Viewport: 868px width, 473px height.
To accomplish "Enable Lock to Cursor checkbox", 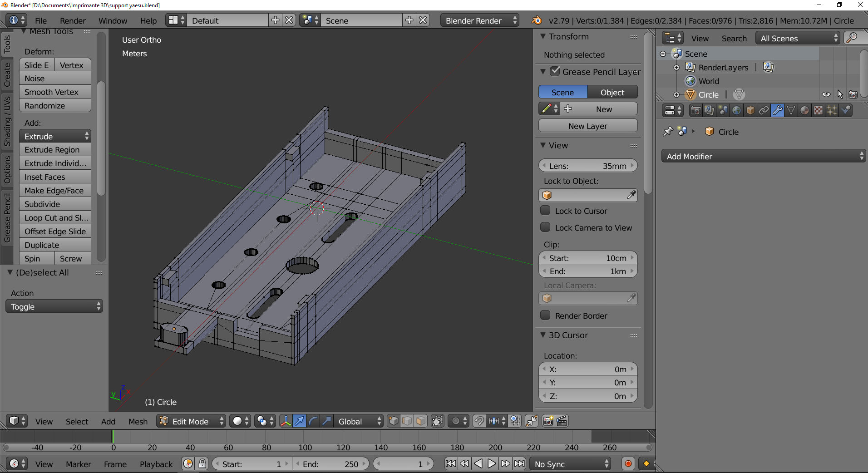I will [545, 211].
